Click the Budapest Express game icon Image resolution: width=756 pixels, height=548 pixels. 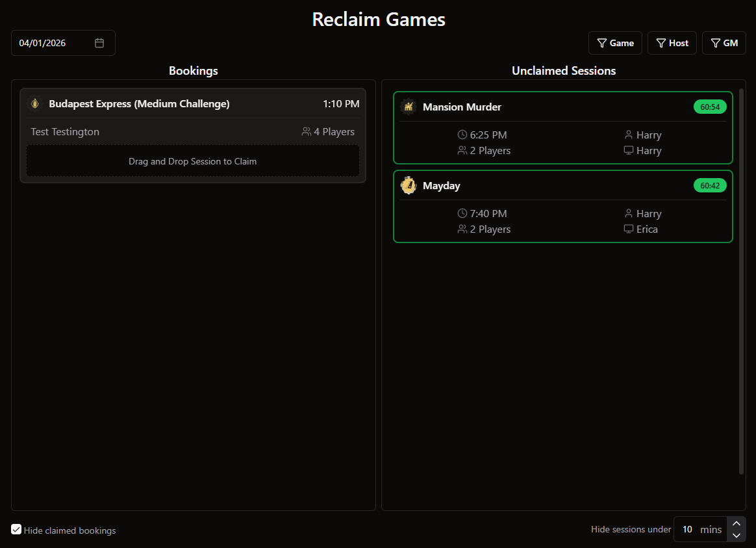click(35, 104)
